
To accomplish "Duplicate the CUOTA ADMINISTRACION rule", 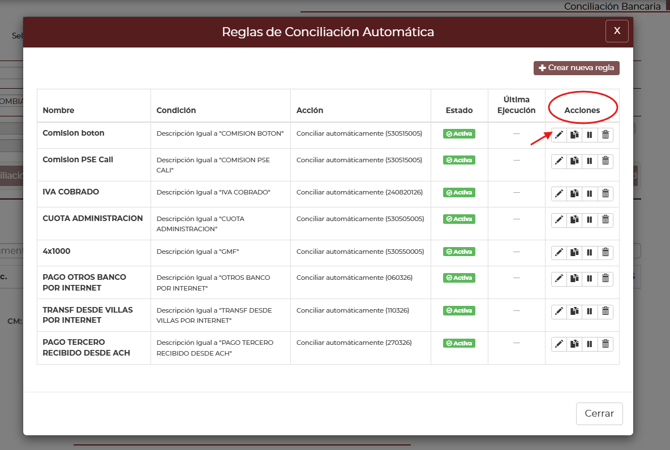I will [x=574, y=220].
